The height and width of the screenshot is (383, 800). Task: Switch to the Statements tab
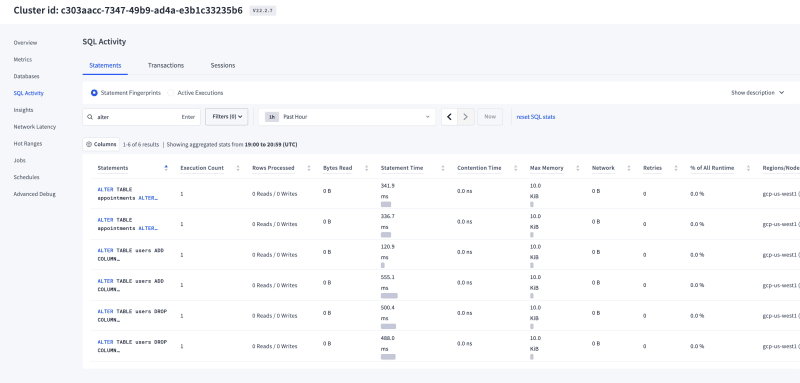tap(105, 65)
